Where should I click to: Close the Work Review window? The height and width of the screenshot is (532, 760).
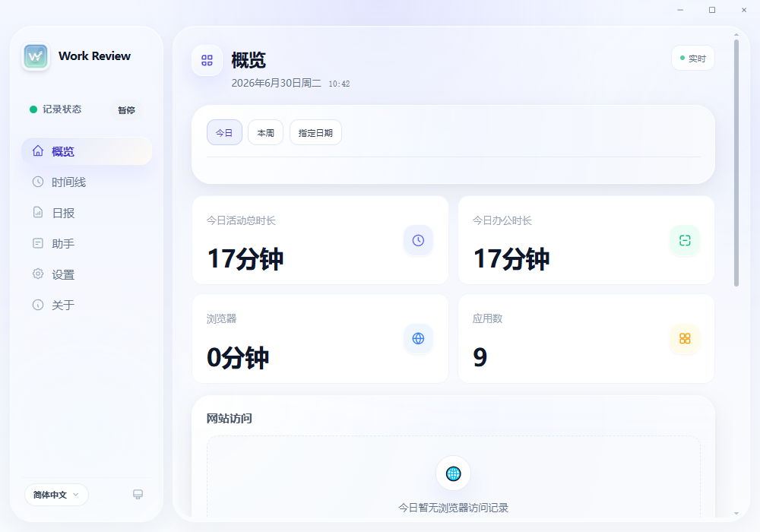(744, 10)
